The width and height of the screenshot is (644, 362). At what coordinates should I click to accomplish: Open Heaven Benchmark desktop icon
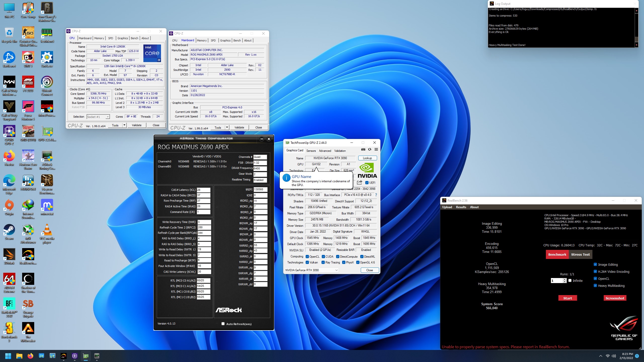pyautogui.click(x=47, y=184)
